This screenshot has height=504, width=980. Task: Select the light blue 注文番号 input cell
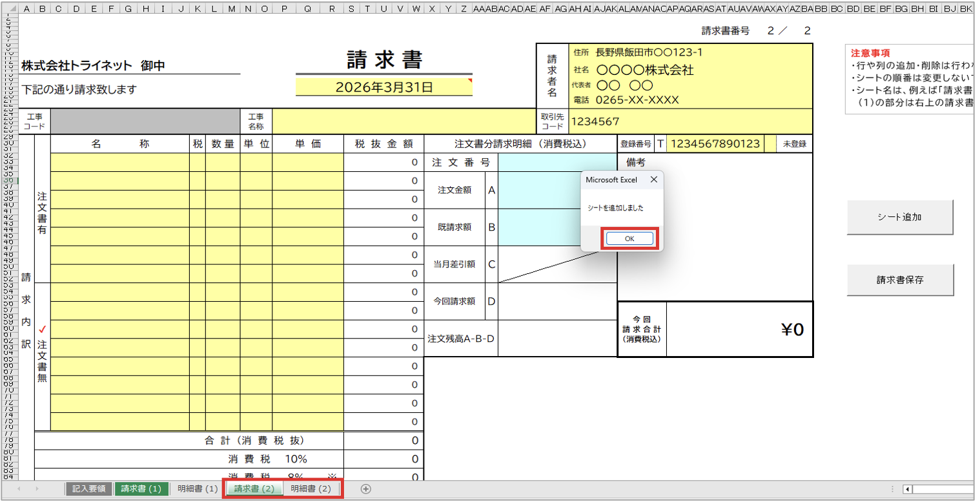556,163
